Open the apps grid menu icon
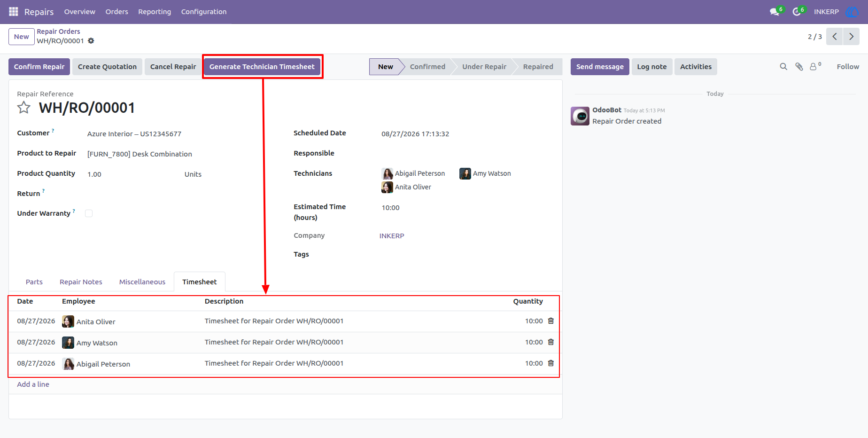 14,12
